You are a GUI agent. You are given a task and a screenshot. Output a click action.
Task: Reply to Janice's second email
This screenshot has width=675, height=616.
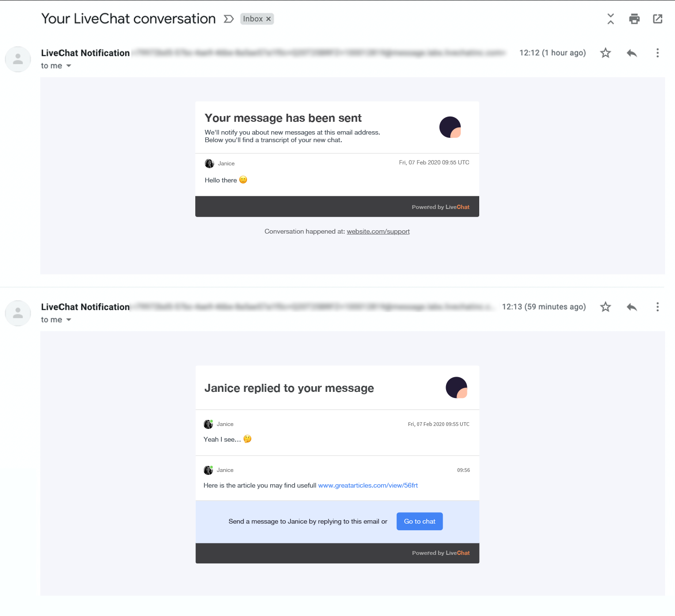pos(631,307)
